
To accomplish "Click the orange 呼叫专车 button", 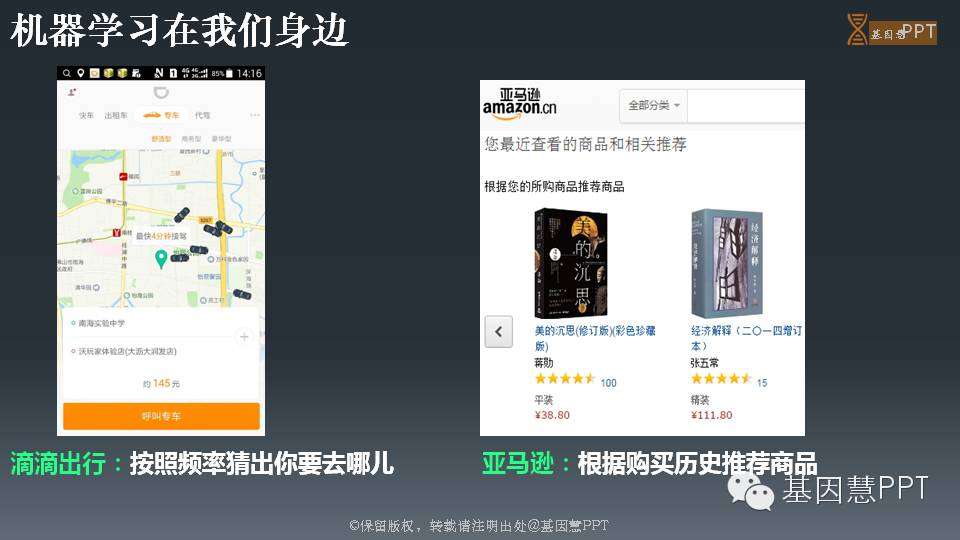I will [162, 416].
